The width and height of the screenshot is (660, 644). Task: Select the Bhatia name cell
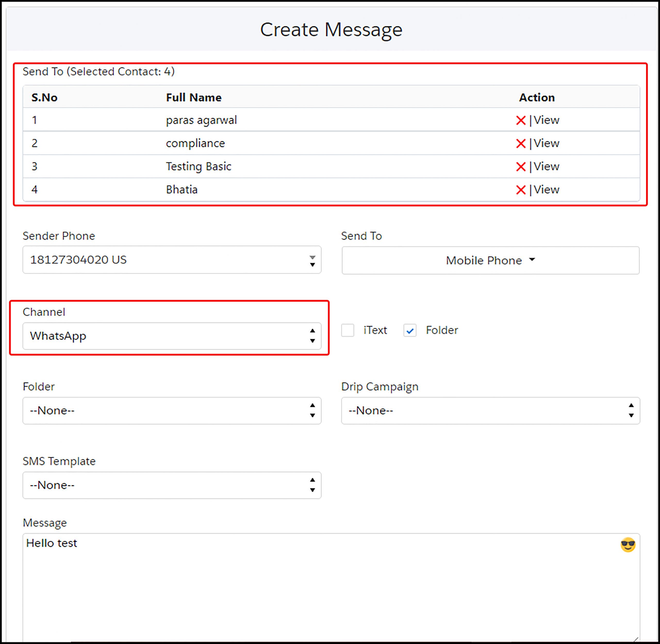tap(182, 189)
